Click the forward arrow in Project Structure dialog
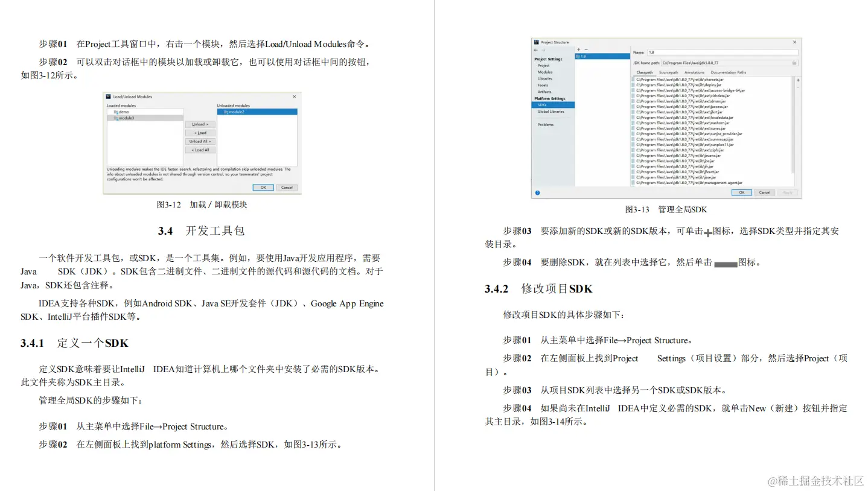 [543, 50]
